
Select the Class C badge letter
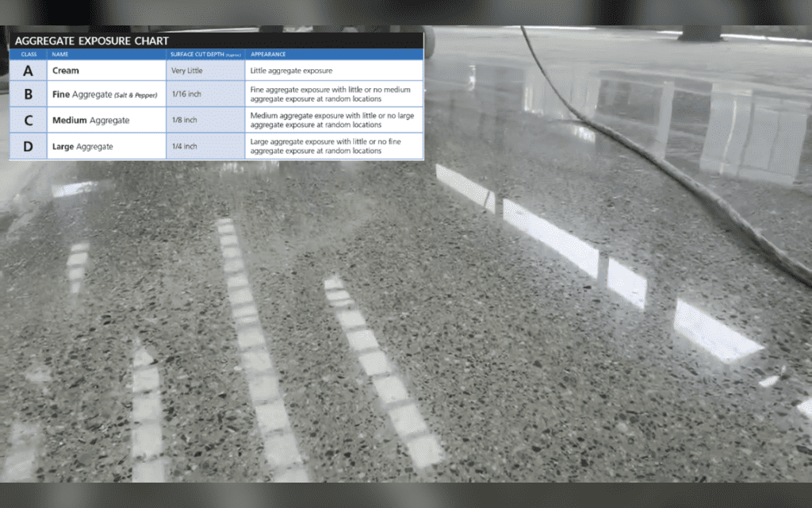pos(28,121)
